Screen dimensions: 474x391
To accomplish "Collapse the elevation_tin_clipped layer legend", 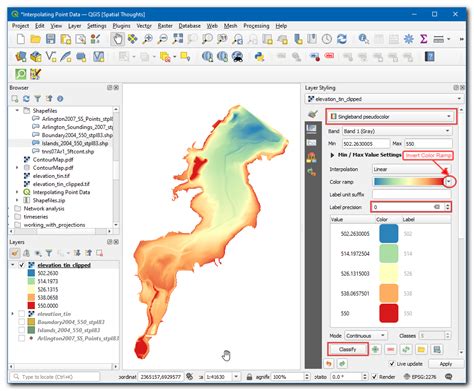I will 13,265.
